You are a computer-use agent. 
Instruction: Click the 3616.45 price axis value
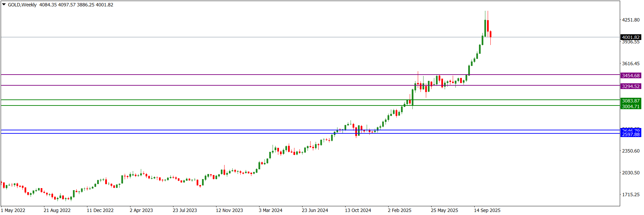(x=631, y=63)
